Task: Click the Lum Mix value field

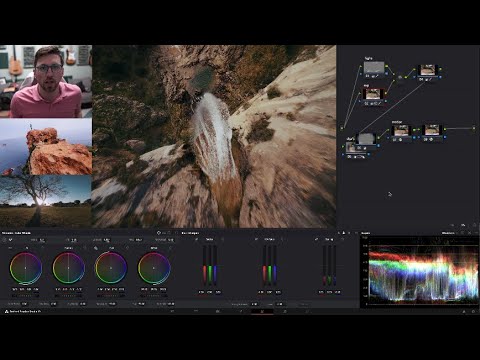Action: [171, 304]
